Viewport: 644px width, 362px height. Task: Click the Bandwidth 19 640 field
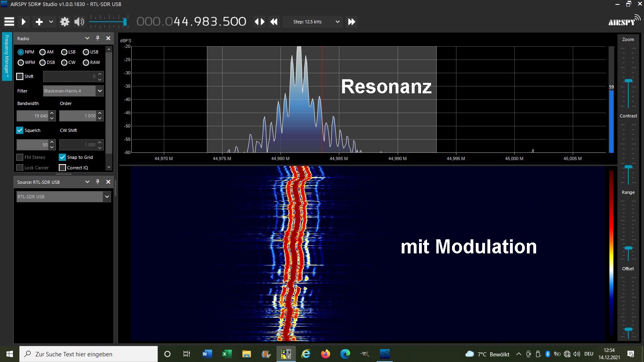(33, 116)
